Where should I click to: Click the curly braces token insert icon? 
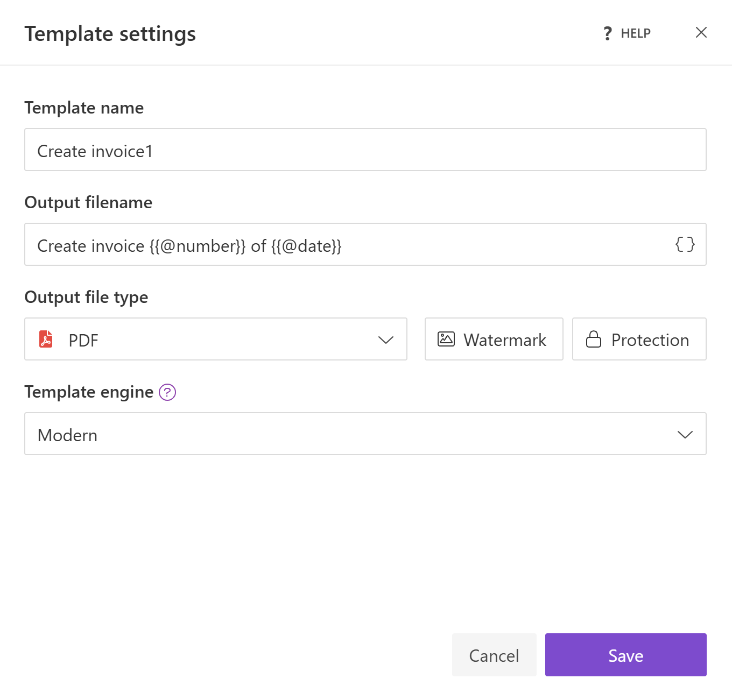tap(685, 244)
